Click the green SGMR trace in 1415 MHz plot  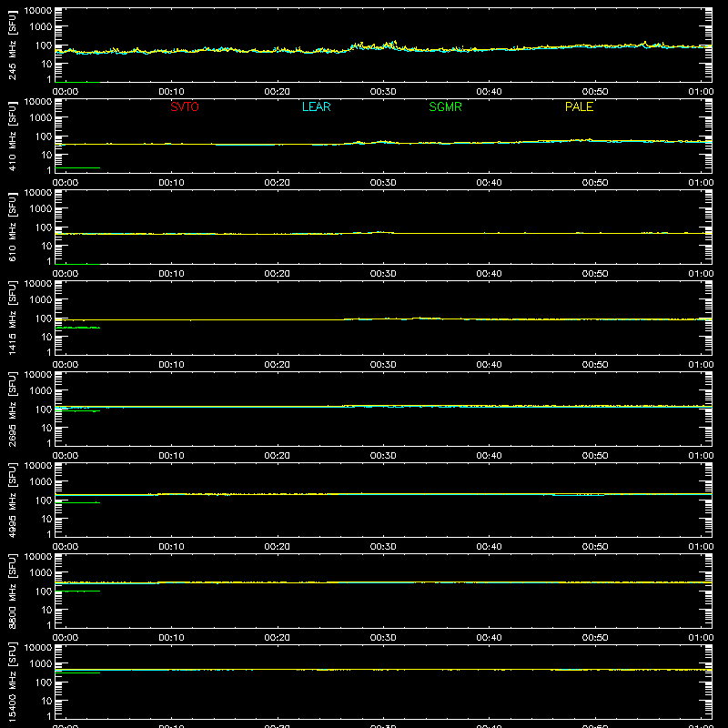point(77,328)
